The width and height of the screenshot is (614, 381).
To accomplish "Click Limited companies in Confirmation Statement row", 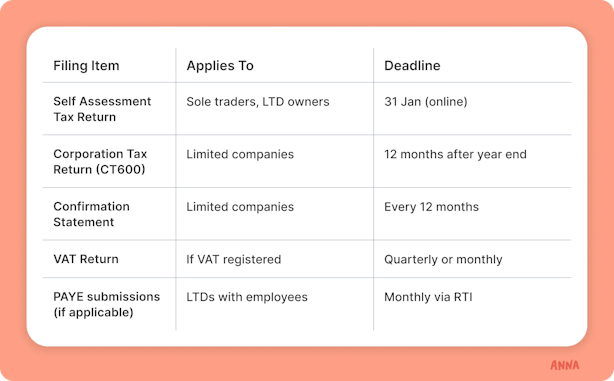I will [x=240, y=206].
